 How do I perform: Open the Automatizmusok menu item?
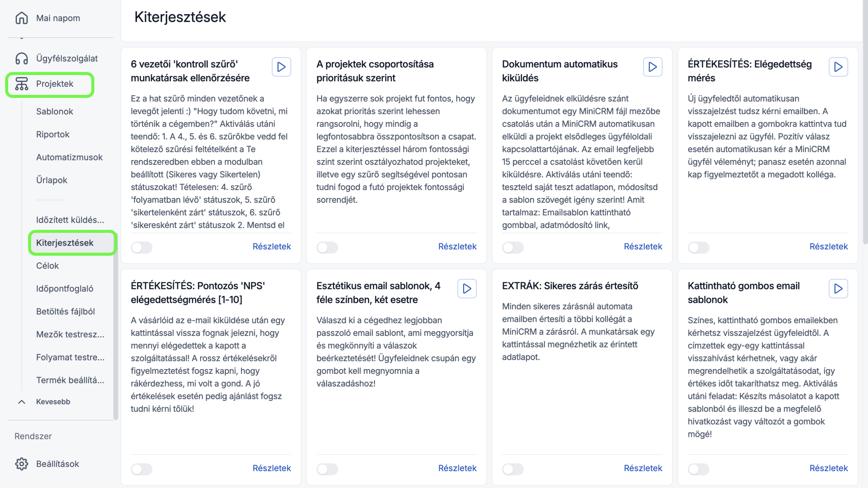[x=69, y=157]
